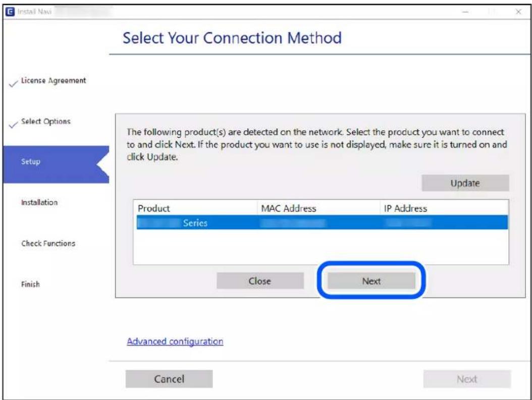Click the Select Your Connection Method heading
The width and height of the screenshot is (532, 400).
click(232, 38)
